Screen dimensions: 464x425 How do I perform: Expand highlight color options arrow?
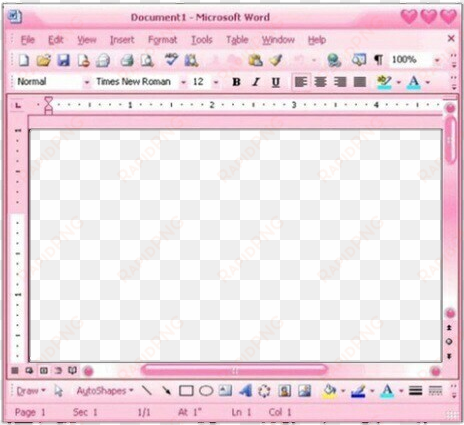pos(398,82)
